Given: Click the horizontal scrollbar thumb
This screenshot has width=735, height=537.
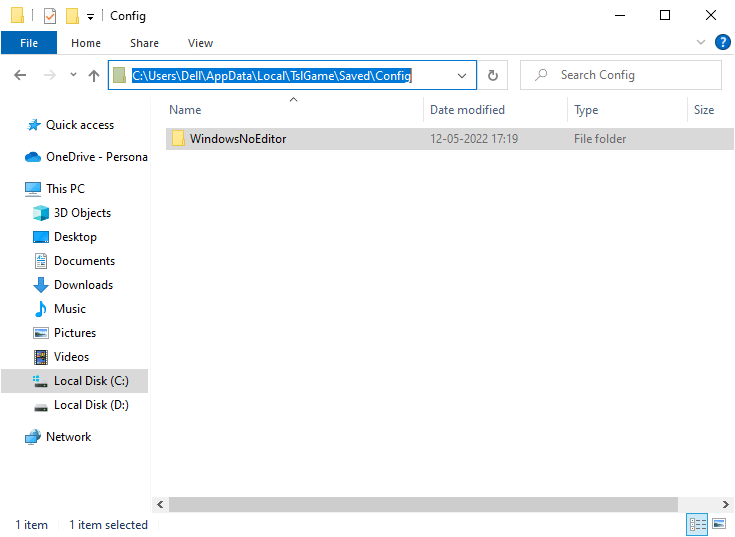Looking at the screenshot, I should point(423,504).
